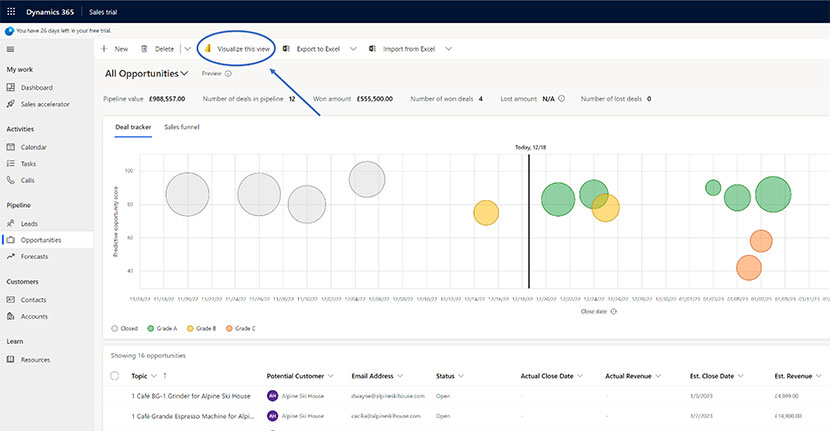Click the Contacts icon under Customers
The width and height of the screenshot is (830, 431).
(11, 300)
